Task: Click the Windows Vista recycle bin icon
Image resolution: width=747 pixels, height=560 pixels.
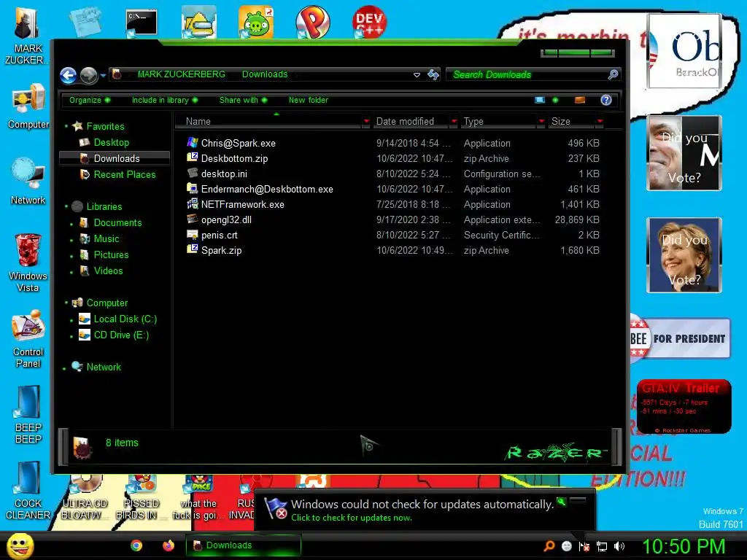Action: pyautogui.click(x=28, y=262)
